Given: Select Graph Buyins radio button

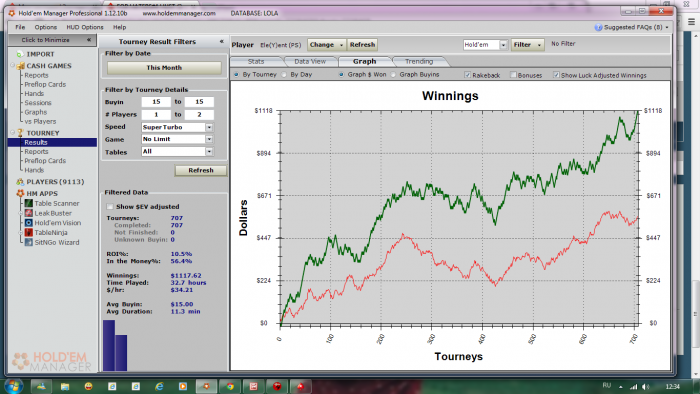Looking at the screenshot, I should [x=393, y=75].
